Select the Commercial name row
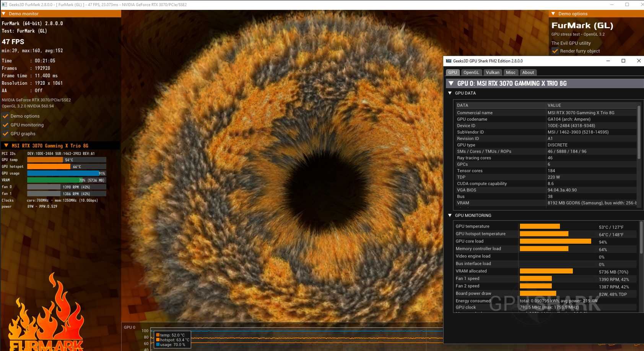Viewport: 644px width, 351px height. click(x=546, y=113)
